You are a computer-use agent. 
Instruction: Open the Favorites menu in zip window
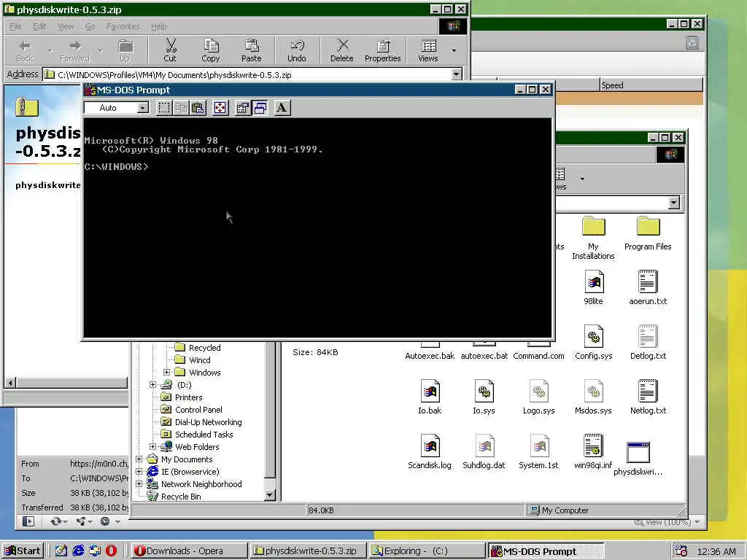[123, 26]
